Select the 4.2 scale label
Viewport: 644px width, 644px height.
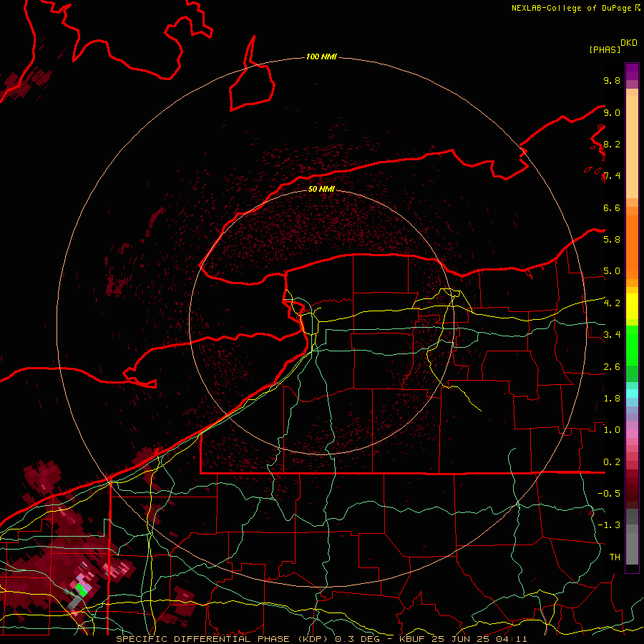pos(612,303)
